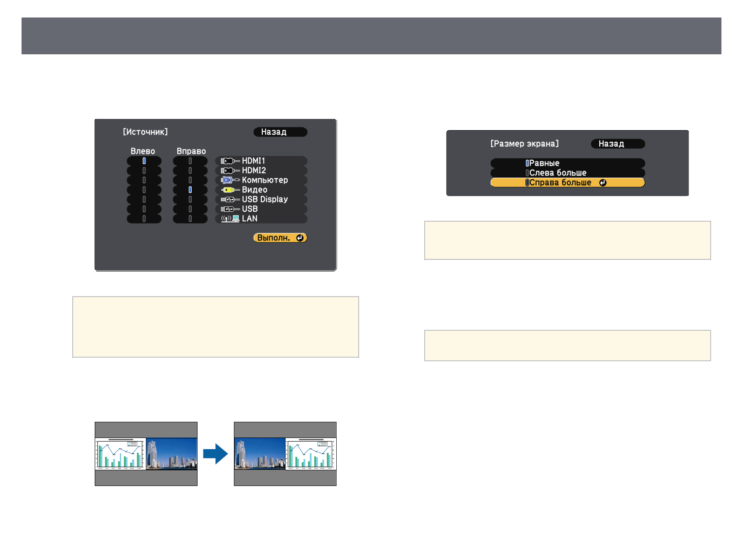Click the enter icon on Выполн. button
Screen dimensions: 756x534
pos(300,238)
